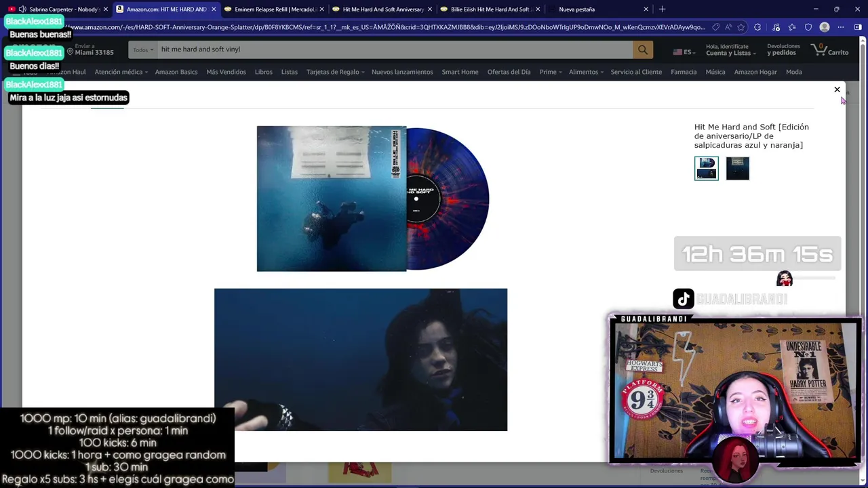Click the shopping price tag icon in address bar
868x488 pixels.
point(716,28)
